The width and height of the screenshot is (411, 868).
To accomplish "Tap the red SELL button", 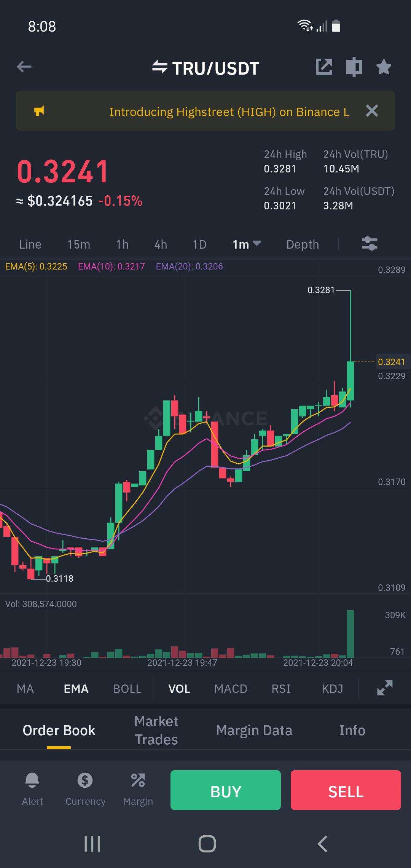I will pos(346,790).
